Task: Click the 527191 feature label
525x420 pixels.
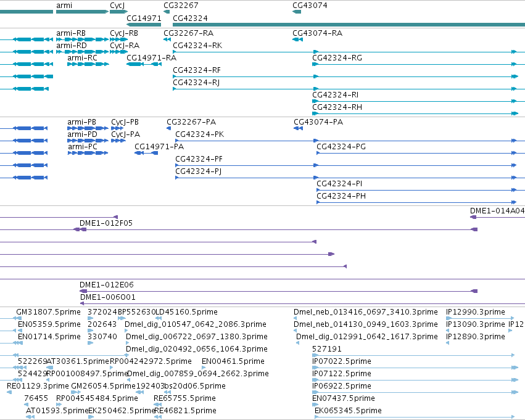Action: tap(327, 350)
